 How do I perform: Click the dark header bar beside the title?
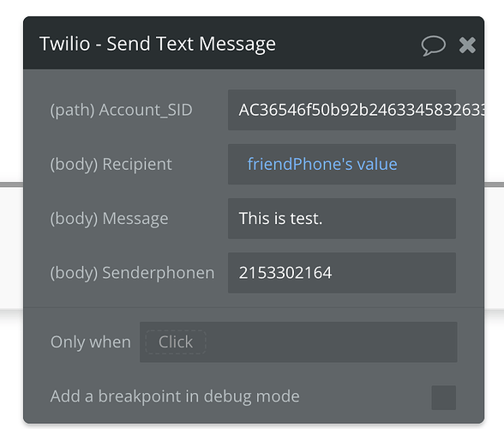(347, 44)
